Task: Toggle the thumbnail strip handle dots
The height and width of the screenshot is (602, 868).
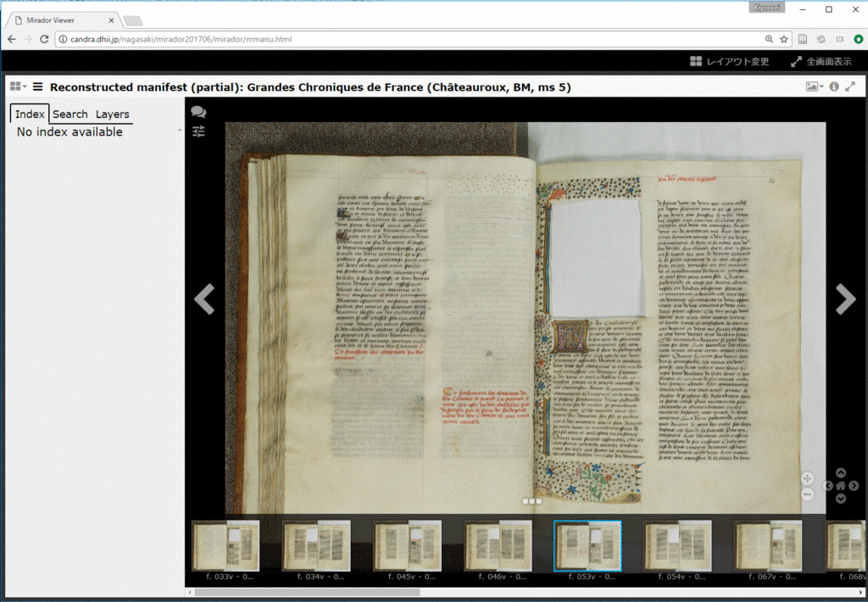Action: (532, 501)
